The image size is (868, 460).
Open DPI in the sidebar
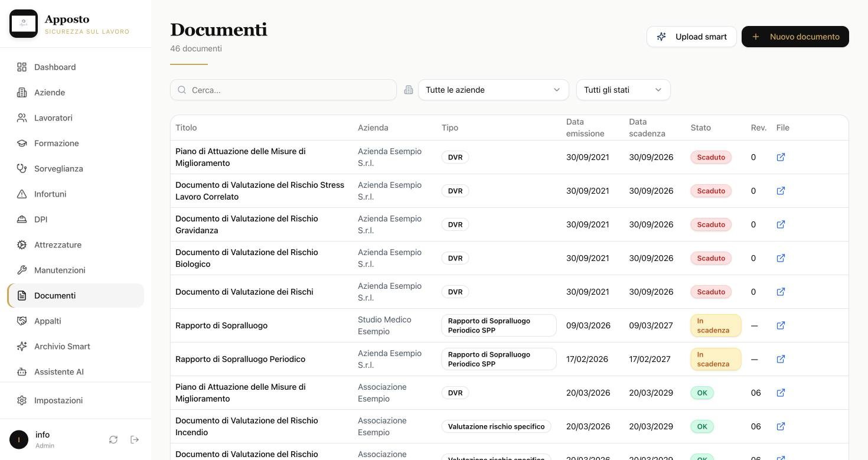click(x=76, y=220)
